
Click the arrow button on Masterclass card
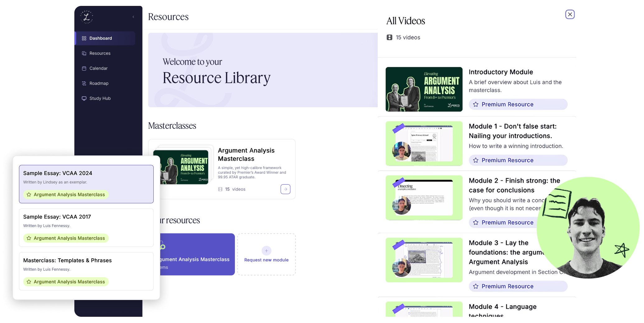[x=285, y=189]
